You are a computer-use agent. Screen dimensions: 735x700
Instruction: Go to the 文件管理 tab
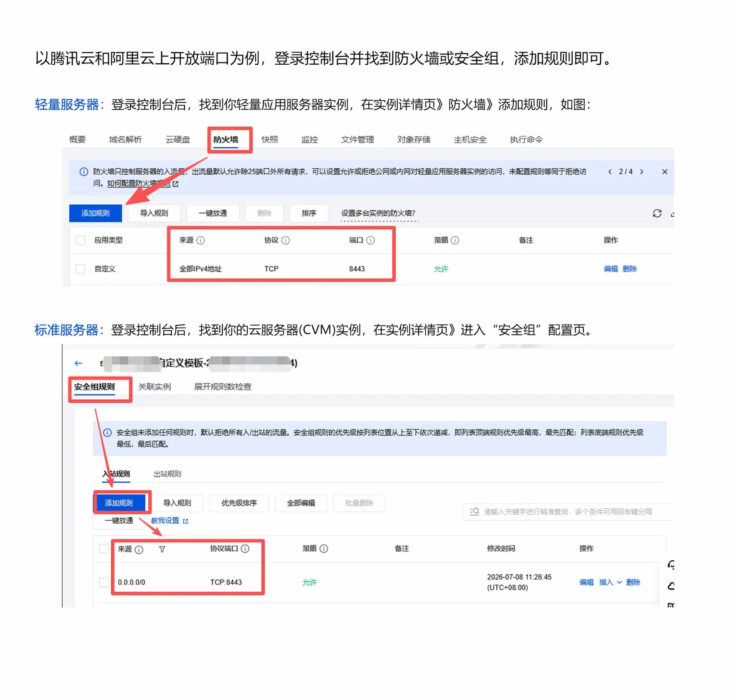(358, 139)
